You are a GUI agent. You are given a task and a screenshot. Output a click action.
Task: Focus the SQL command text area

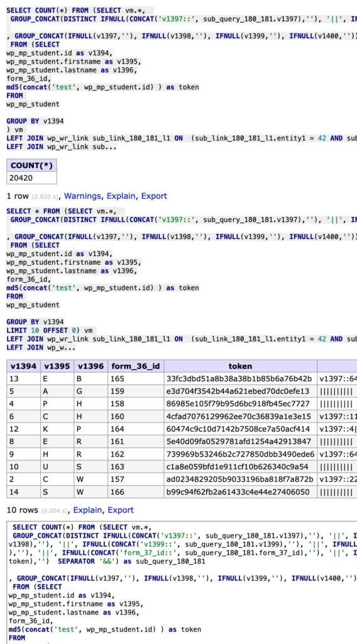point(182,582)
